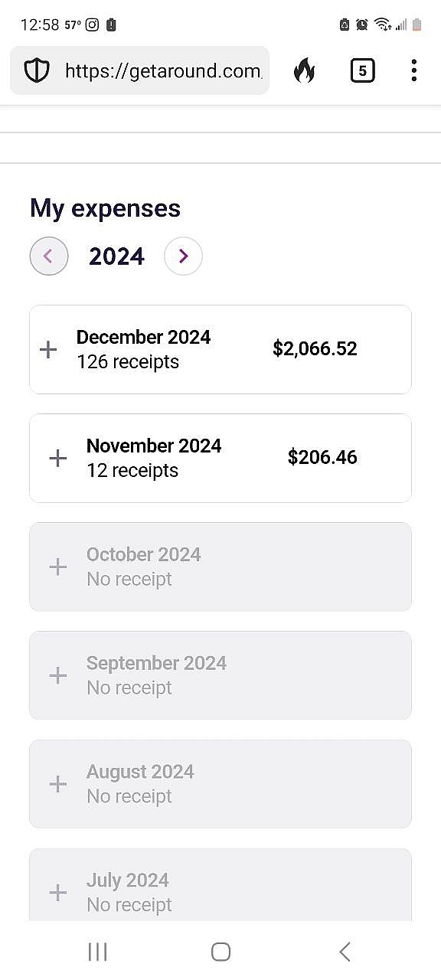
Task: Open the tab switcher showing 5 tabs
Action: point(362,71)
